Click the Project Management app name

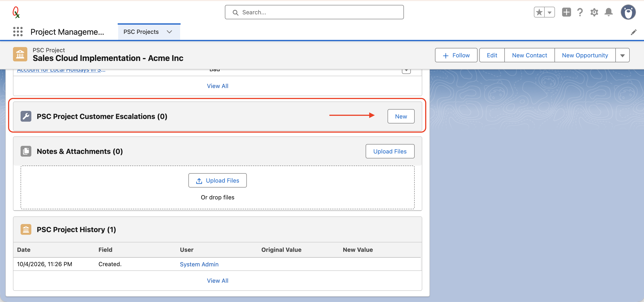coord(67,32)
